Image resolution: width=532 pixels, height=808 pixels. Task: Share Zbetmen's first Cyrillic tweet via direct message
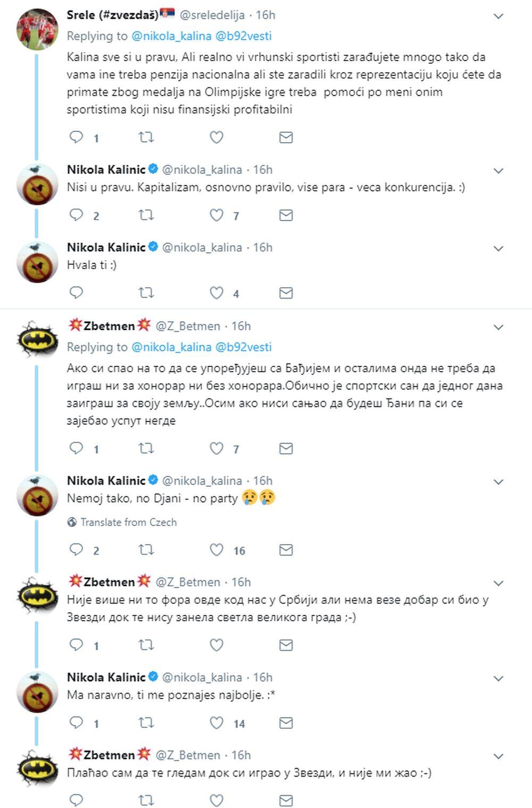pos(286,448)
